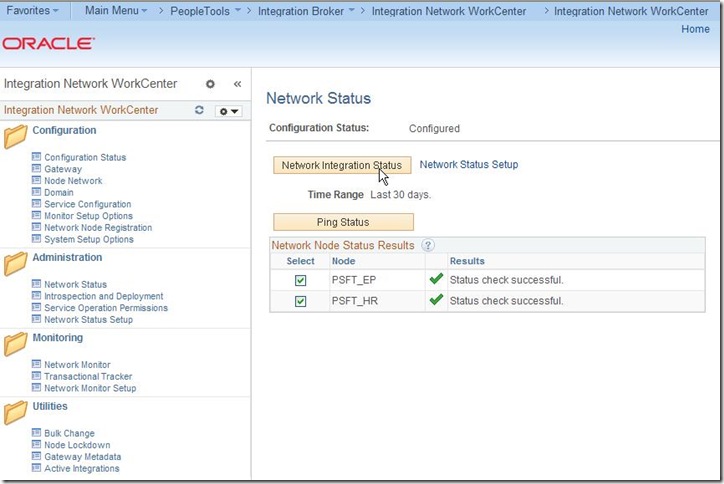The width and height of the screenshot is (724, 484).
Task: Click the page icon beside Transactional Tracker
Action: pos(36,376)
